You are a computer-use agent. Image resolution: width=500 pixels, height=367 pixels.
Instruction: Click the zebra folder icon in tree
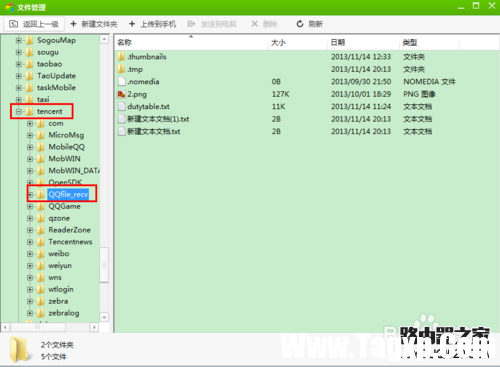pos(41,301)
